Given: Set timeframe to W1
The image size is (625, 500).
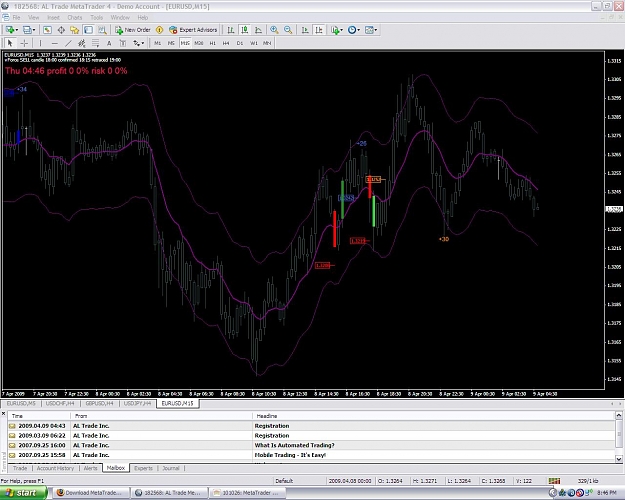Looking at the screenshot, I should pyautogui.click(x=254, y=43).
